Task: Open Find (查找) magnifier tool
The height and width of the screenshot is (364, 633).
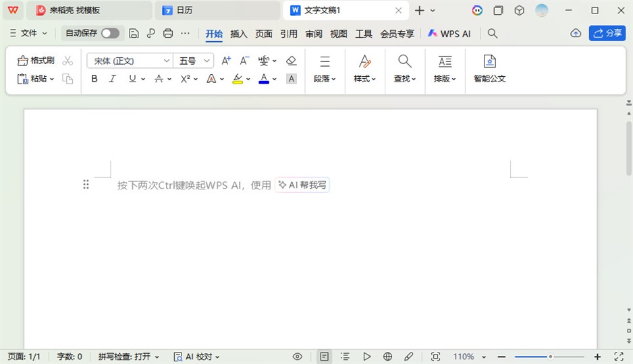Action: [x=405, y=62]
